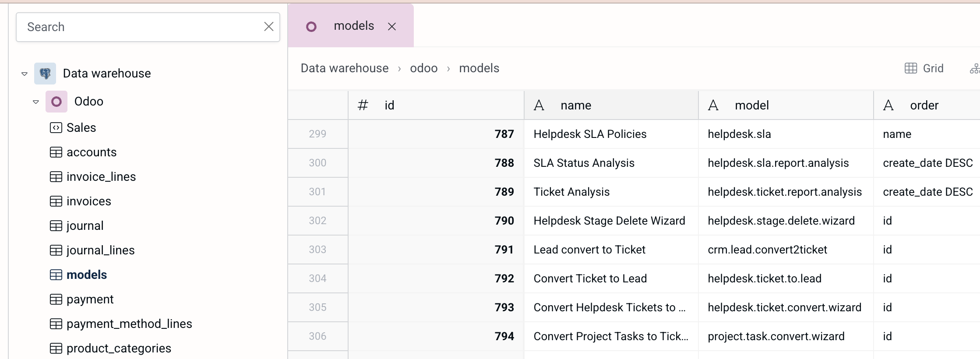Click the id cell 787
980x359 pixels.
tap(436, 134)
